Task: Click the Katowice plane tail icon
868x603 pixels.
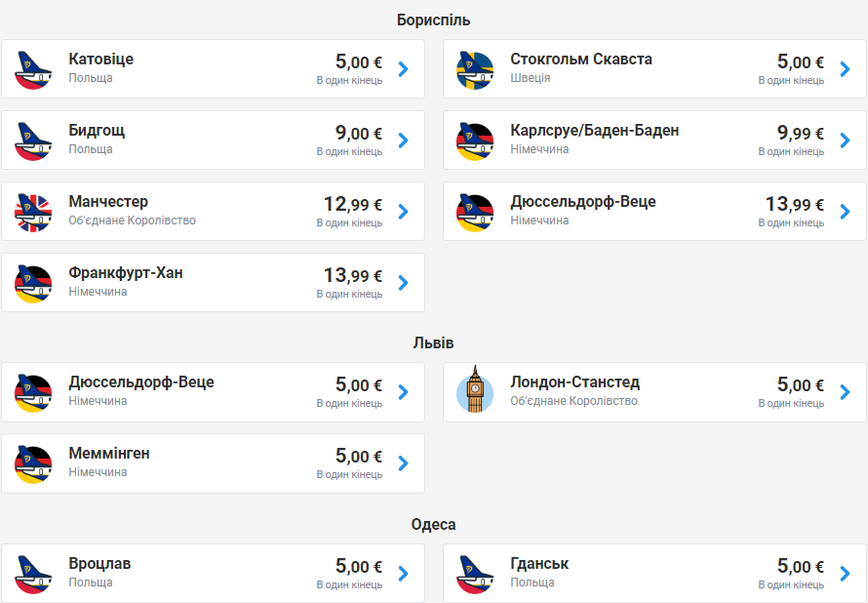Action: tap(33, 69)
